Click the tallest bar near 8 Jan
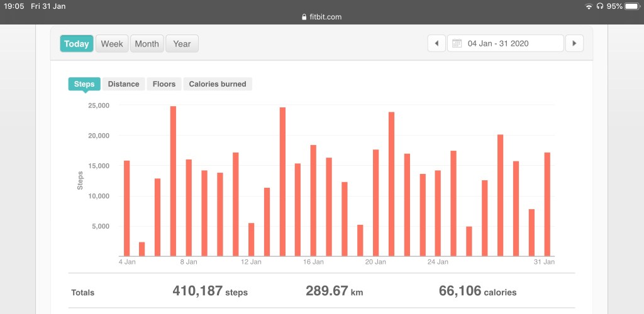The height and width of the screenshot is (314, 644). pyautogui.click(x=173, y=181)
